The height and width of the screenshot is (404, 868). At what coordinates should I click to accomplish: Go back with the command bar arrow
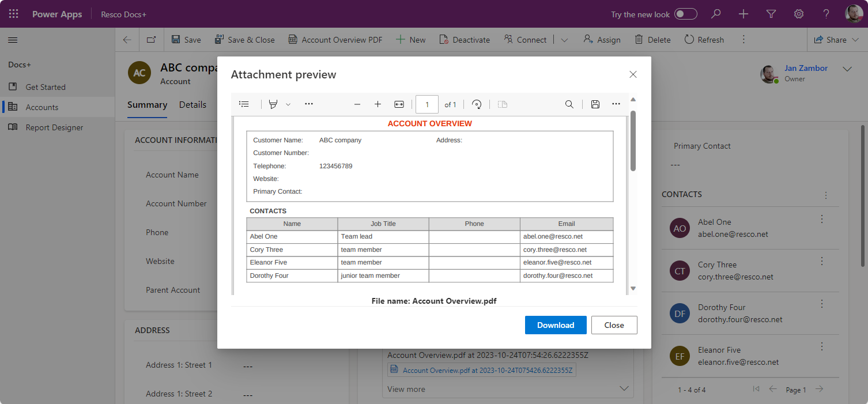pos(127,40)
